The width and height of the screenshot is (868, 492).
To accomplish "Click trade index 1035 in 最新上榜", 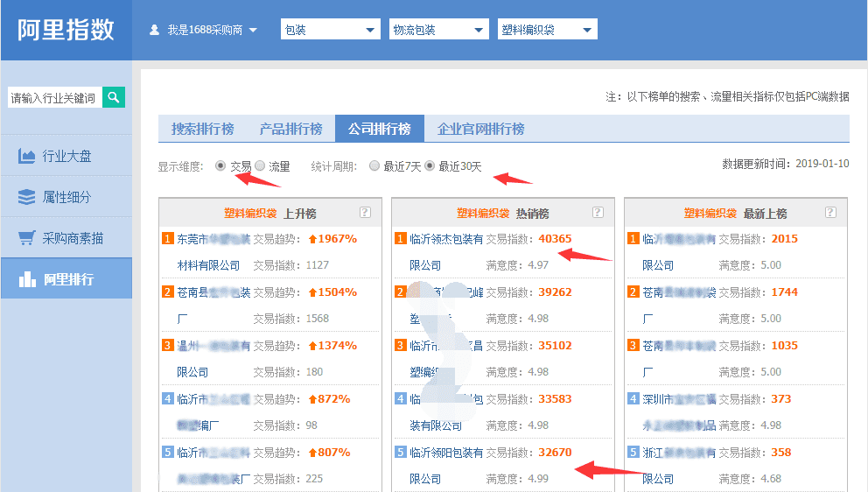I will tap(784, 345).
